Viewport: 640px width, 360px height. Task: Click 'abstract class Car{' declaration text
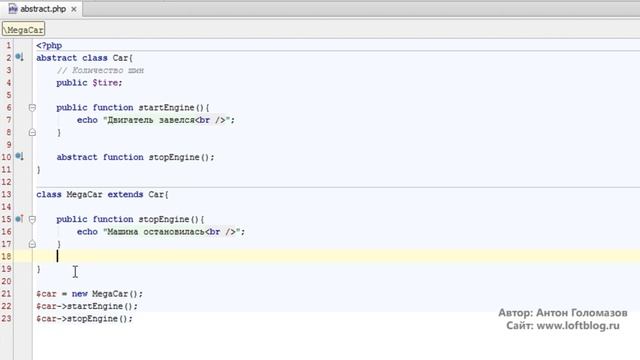coord(84,58)
